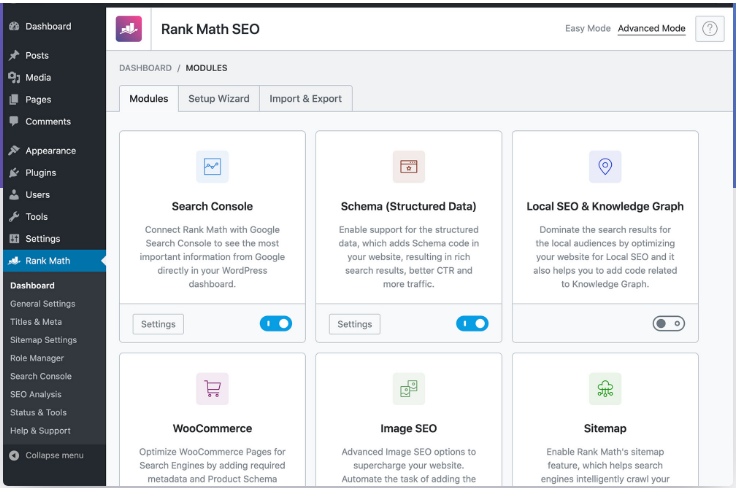Open the Import & Export tab

pyautogui.click(x=306, y=99)
